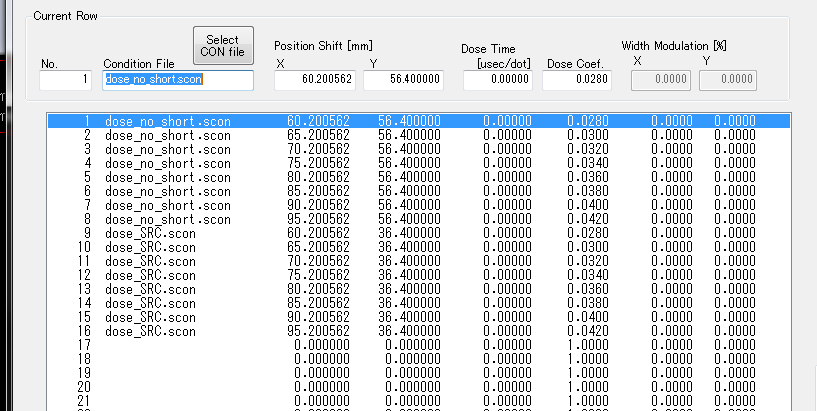817x411 pixels.
Task: Click dose coef 0.0300 in row 2
Action: [x=588, y=135]
